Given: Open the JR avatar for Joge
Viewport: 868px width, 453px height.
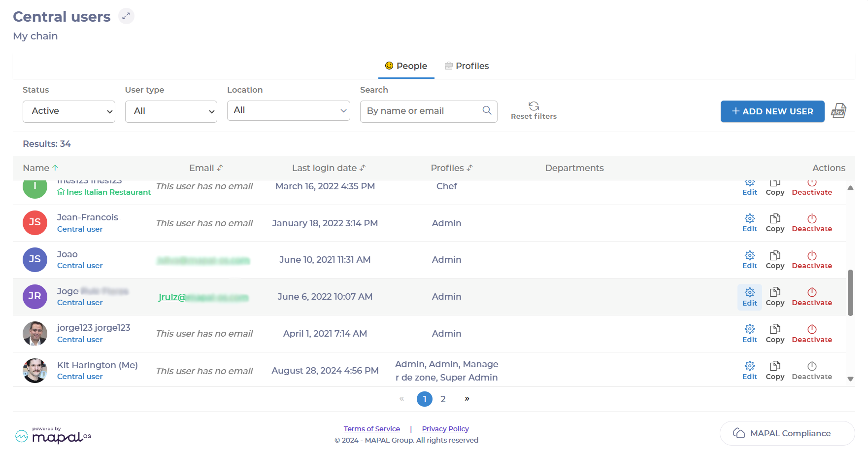Looking at the screenshot, I should (35, 297).
